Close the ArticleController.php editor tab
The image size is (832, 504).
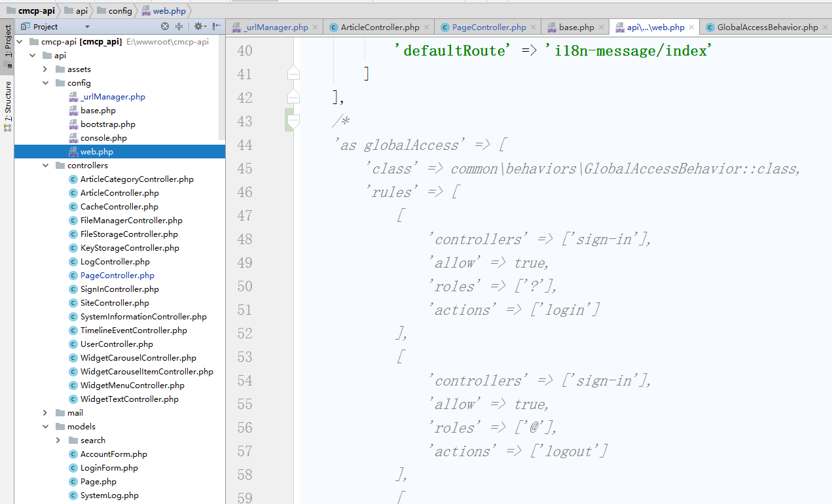tap(426, 27)
